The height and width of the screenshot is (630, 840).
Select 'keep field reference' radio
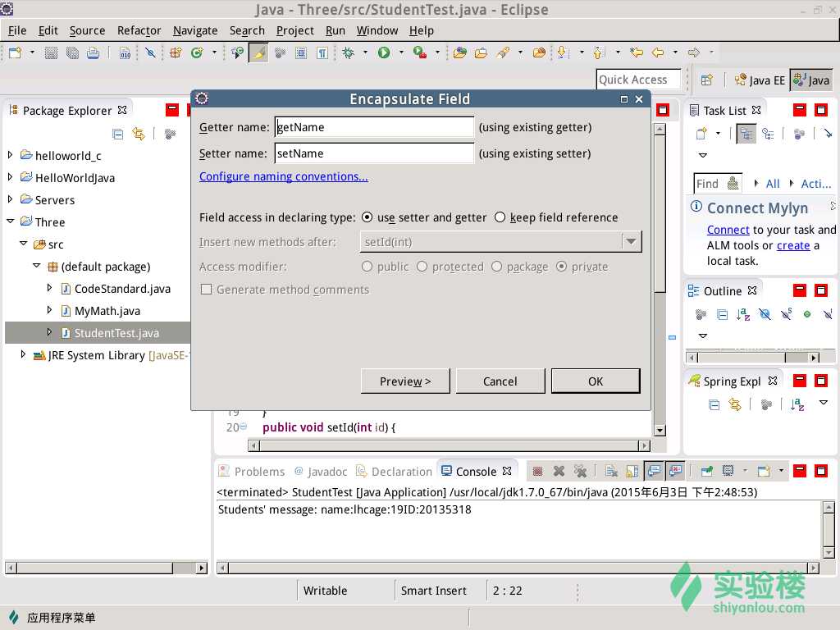[x=500, y=217]
